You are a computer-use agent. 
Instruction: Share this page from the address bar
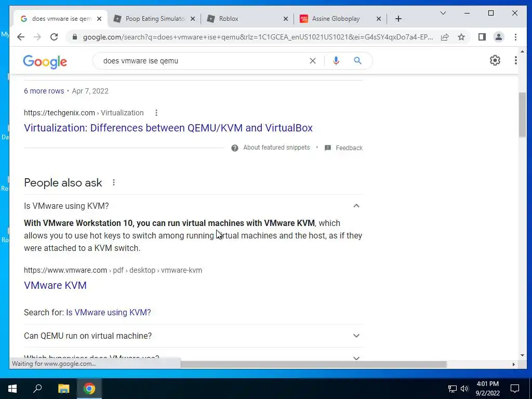[x=445, y=37]
